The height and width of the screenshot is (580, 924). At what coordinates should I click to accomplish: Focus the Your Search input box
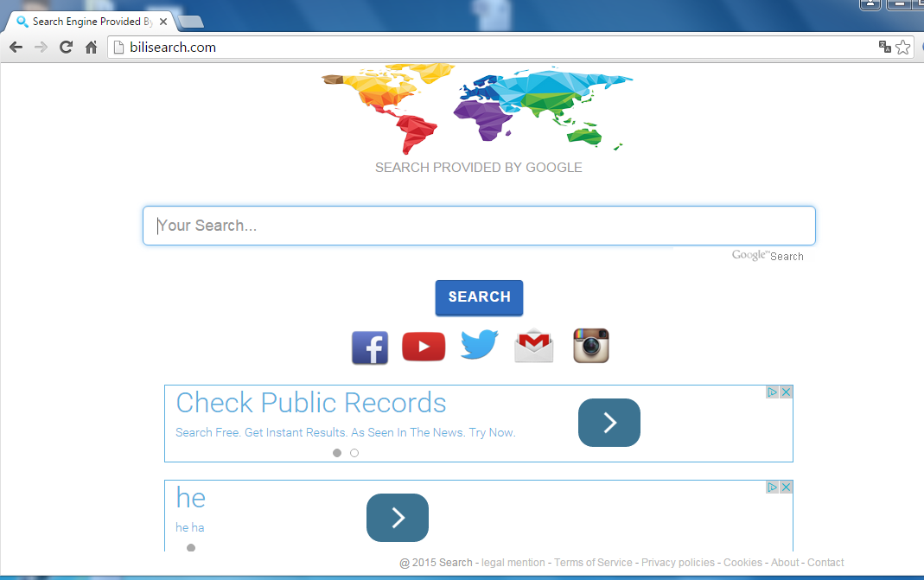point(479,226)
